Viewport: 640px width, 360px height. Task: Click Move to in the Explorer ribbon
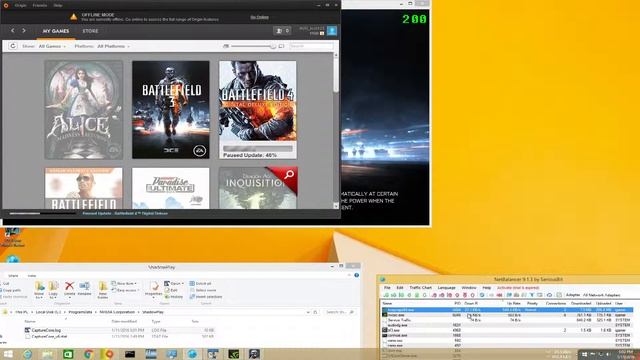pyautogui.click(x=39, y=289)
